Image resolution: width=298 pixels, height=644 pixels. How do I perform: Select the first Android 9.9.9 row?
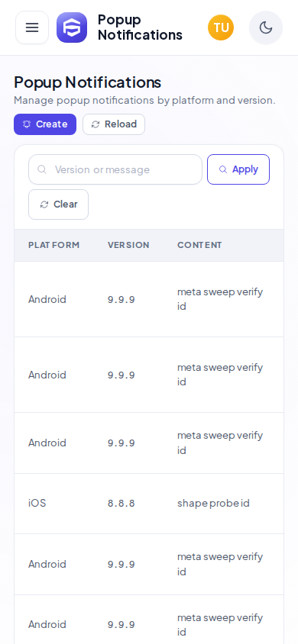tap(149, 299)
